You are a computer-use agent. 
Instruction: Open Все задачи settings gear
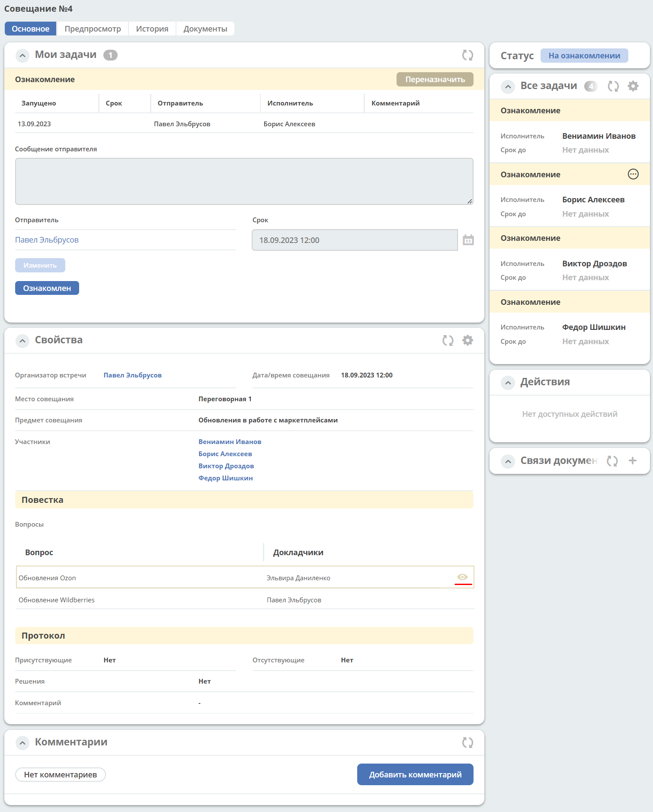633,86
